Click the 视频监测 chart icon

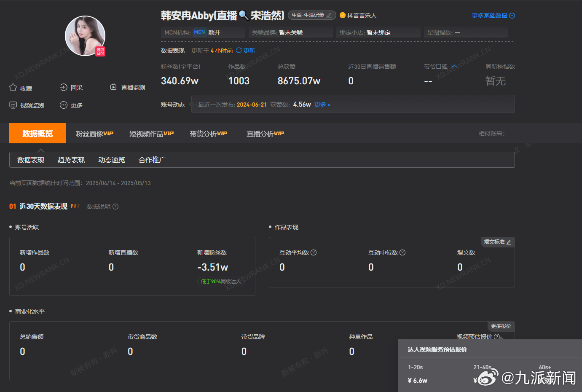pyautogui.click(x=13, y=105)
